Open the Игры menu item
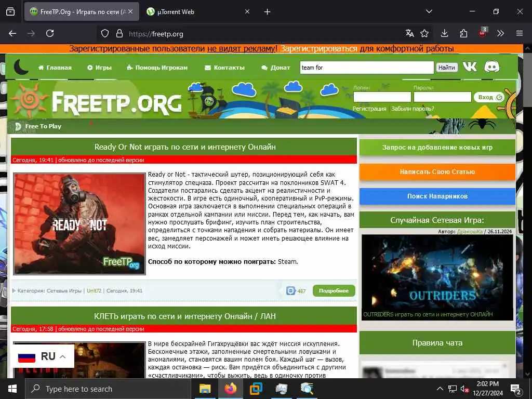Image resolution: width=532 pixels, height=399 pixels. pyautogui.click(x=99, y=68)
